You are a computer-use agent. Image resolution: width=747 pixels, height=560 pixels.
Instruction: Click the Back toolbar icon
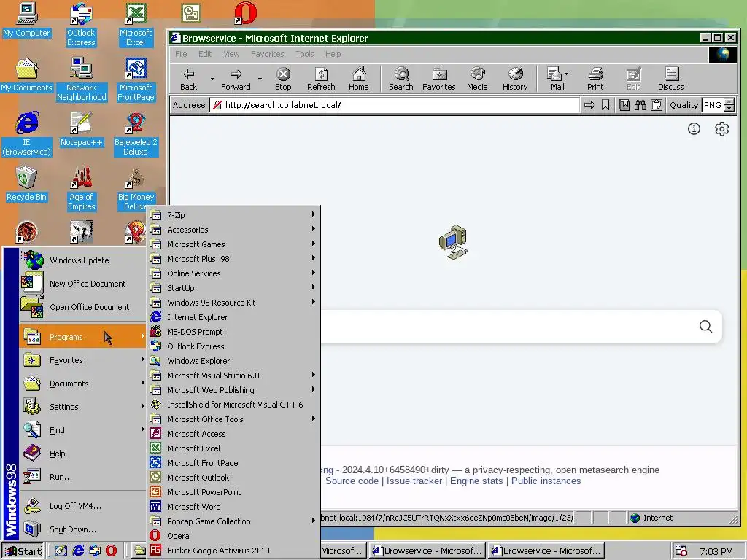189,79
